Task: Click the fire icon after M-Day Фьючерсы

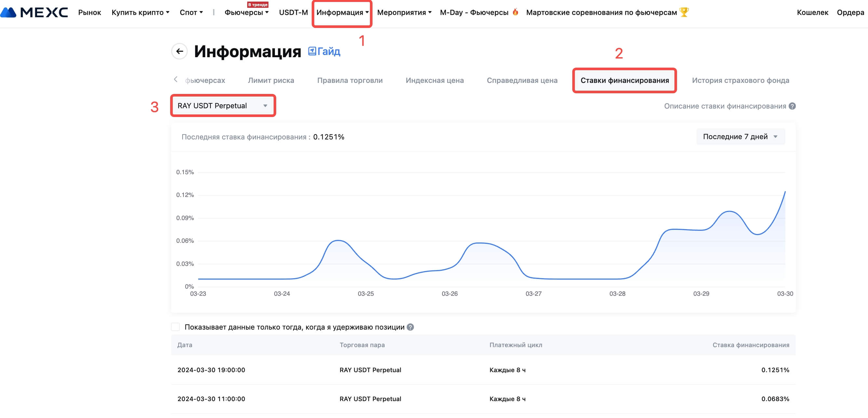Action: (515, 12)
